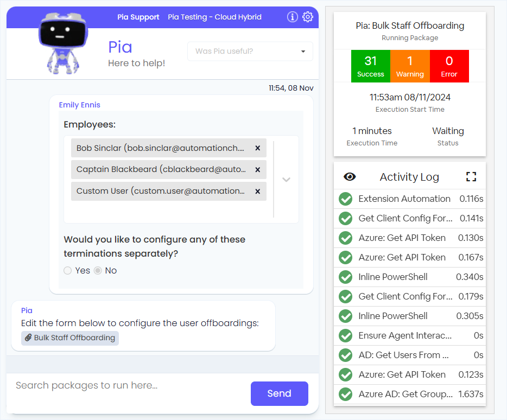
Task: Click checkmark beside Azure: Get API Token 0.123s
Action: [x=346, y=375]
